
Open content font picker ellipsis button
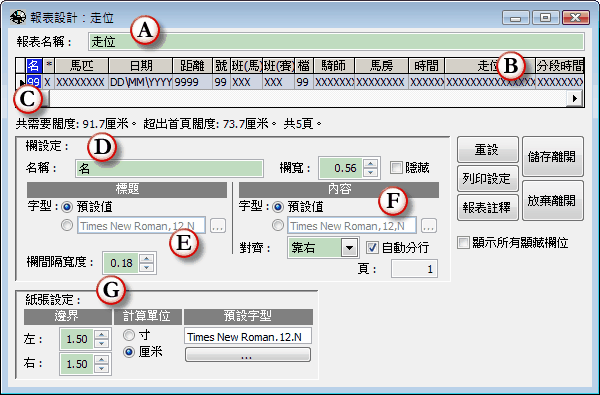click(x=429, y=226)
